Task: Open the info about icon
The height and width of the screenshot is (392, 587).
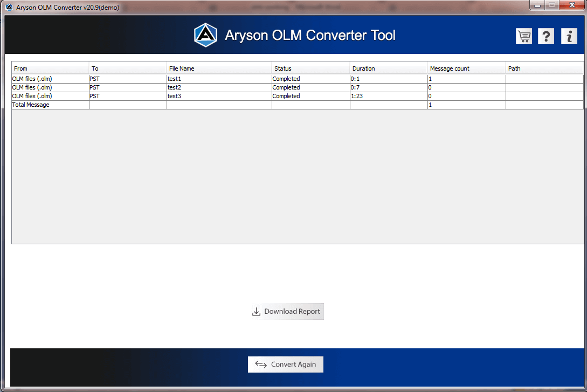Action: pos(569,36)
